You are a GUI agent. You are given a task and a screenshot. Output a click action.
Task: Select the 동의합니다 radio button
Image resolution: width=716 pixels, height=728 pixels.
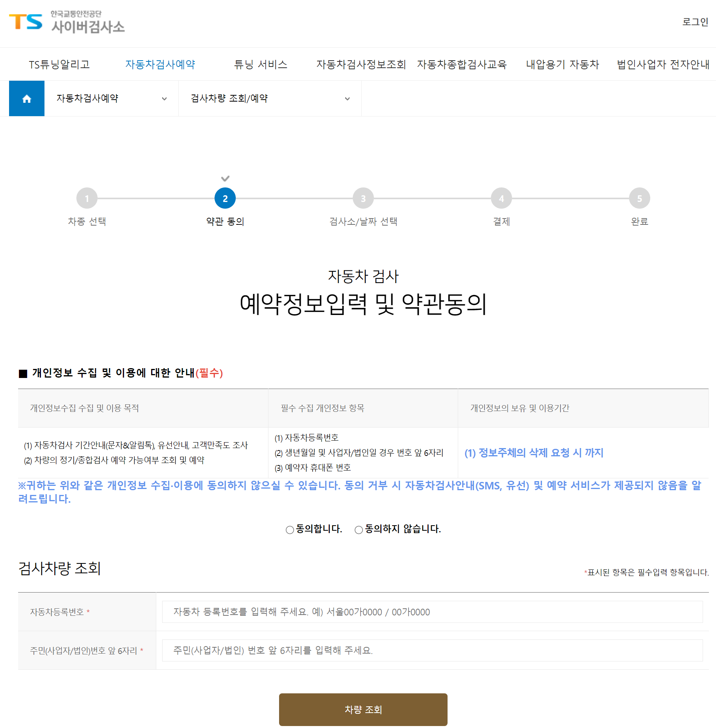290,530
